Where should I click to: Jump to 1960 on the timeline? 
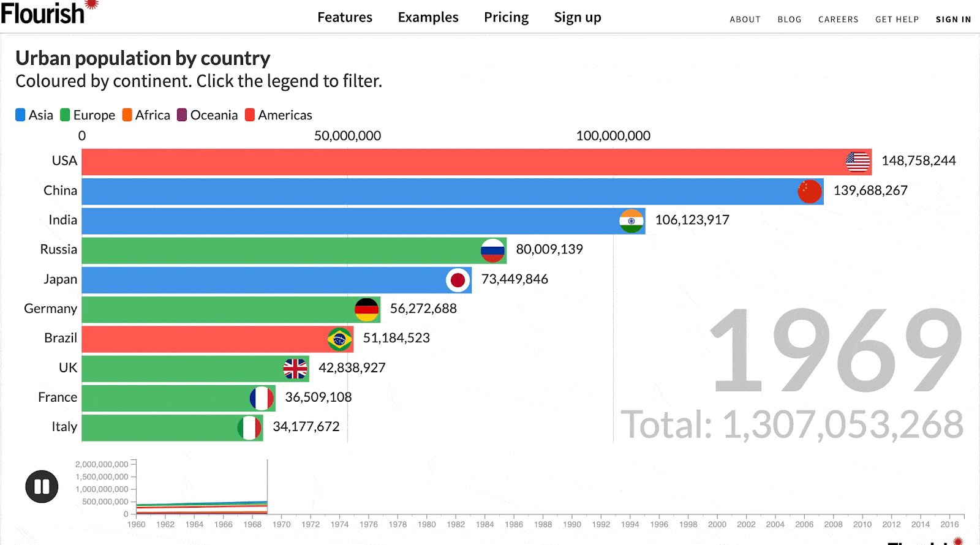coord(136,524)
